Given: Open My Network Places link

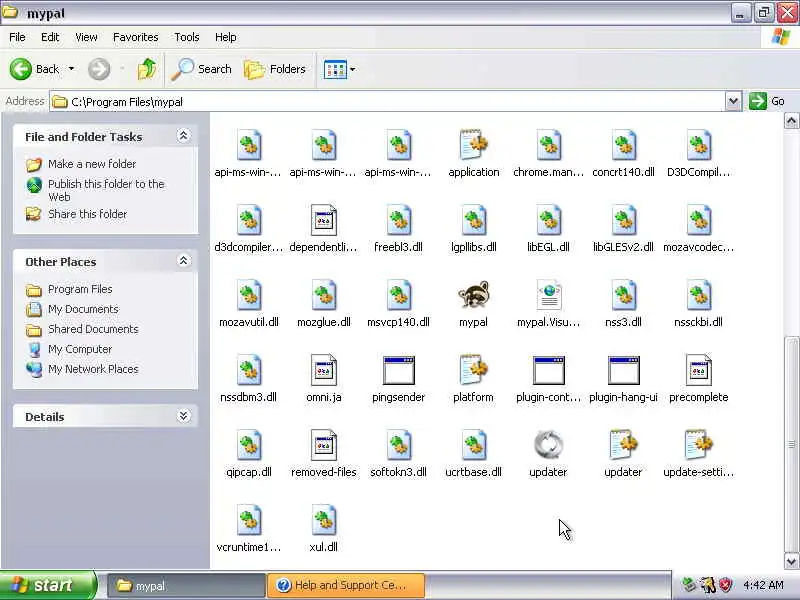Looking at the screenshot, I should click(x=93, y=369).
